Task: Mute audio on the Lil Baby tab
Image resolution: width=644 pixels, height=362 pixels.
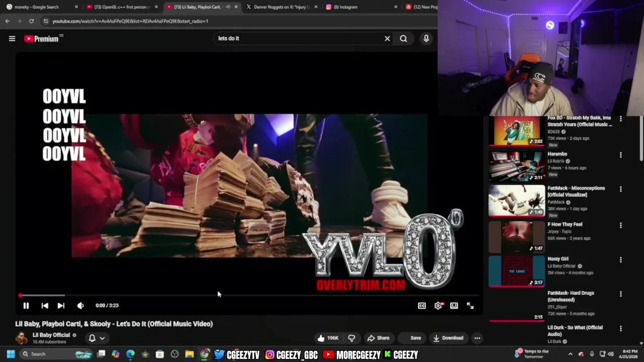Action: 228,7
